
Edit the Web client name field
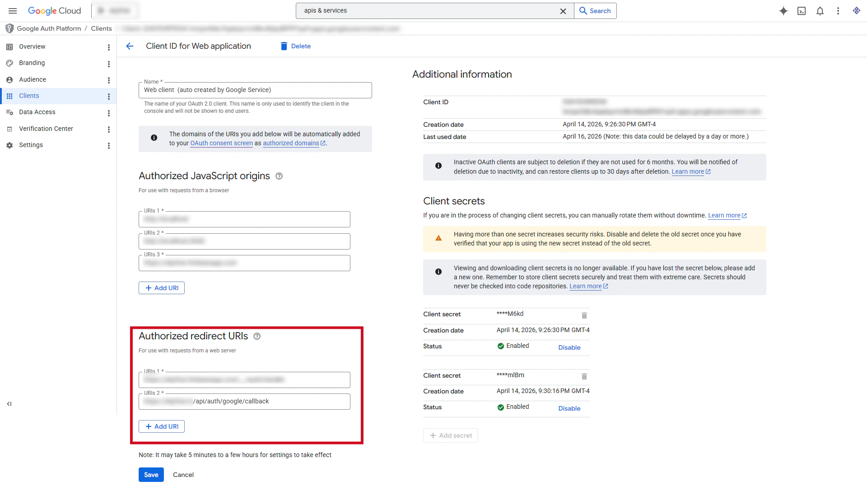pos(255,90)
